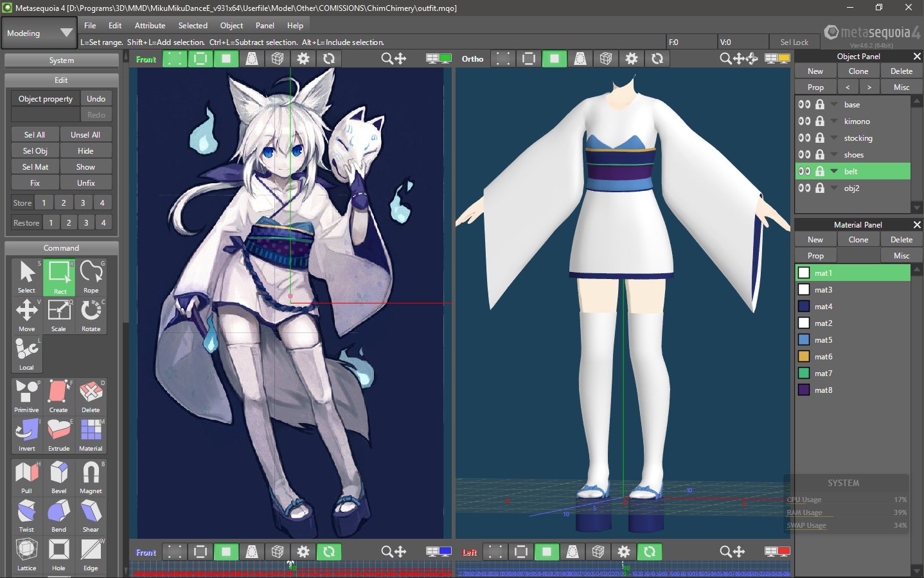This screenshot has height=578, width=924.
Task: Open the File menu
Action: click(90, 26)
